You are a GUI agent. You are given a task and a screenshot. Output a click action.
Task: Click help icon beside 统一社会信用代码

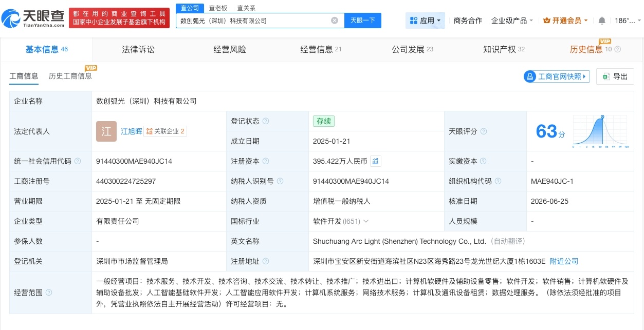coord(78,161)
